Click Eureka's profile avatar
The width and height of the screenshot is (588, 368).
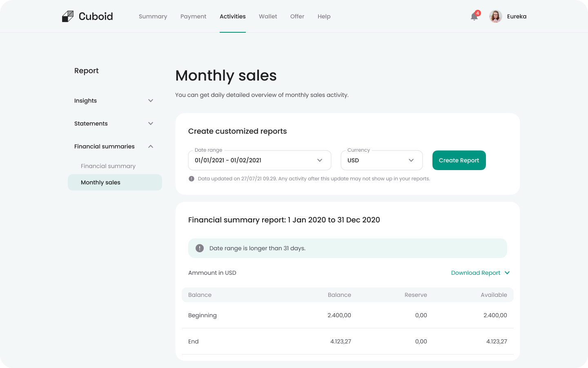point(495,16)
